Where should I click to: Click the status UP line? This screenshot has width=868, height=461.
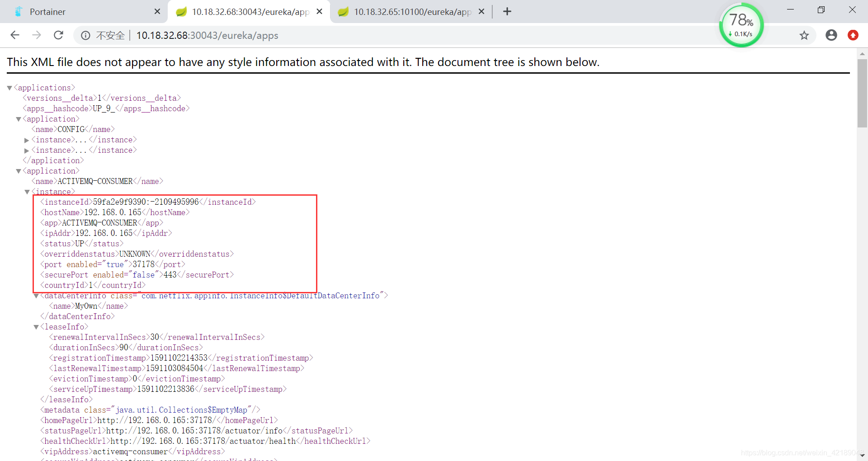point(82,244)
